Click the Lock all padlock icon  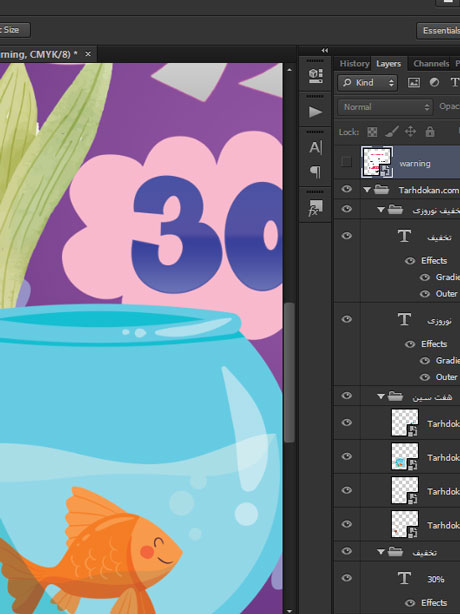tap(430, 132)
